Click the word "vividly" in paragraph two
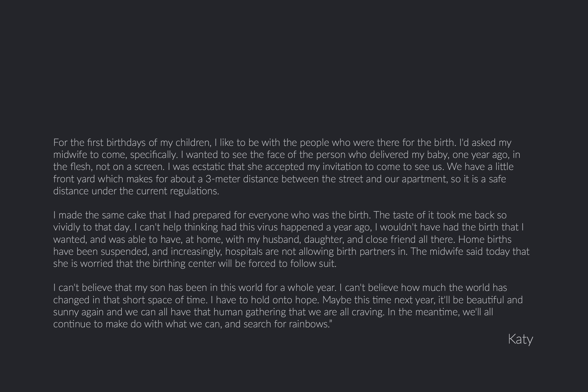 [67, 227]
